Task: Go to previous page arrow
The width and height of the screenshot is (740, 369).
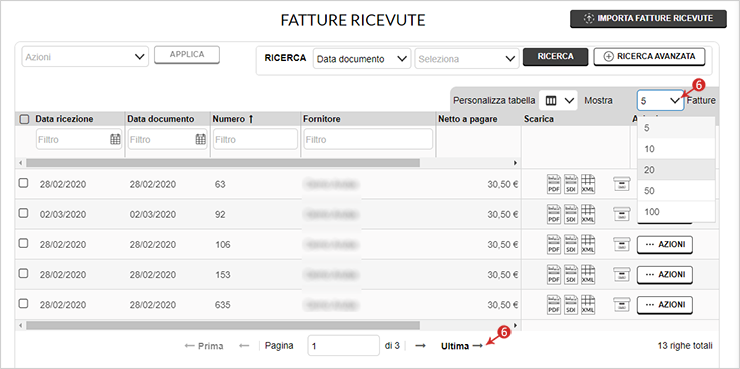Action: (244, 346)
